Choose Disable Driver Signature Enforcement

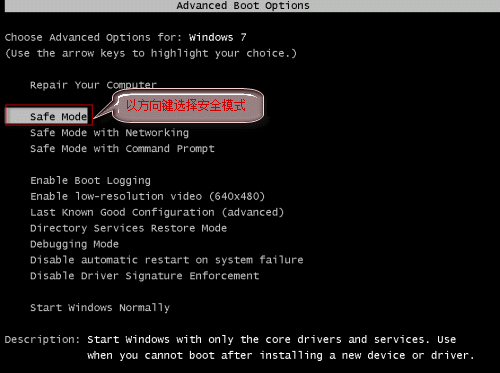144,276
